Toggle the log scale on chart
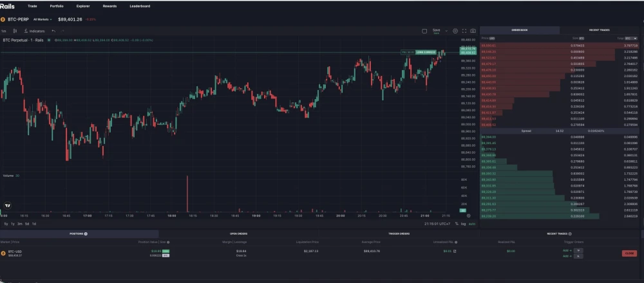Image resolution: width=644 pixels, height=283 pixels. [464, 223]
